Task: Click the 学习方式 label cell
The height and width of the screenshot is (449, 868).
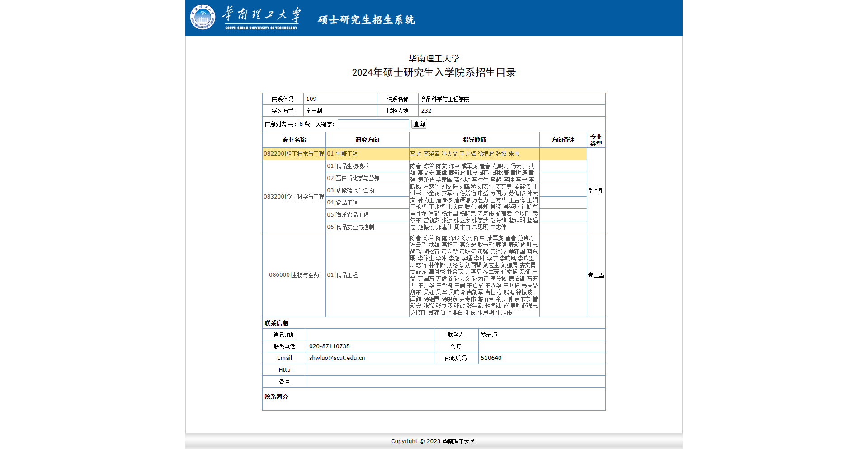Action: (x=283, y=111)
